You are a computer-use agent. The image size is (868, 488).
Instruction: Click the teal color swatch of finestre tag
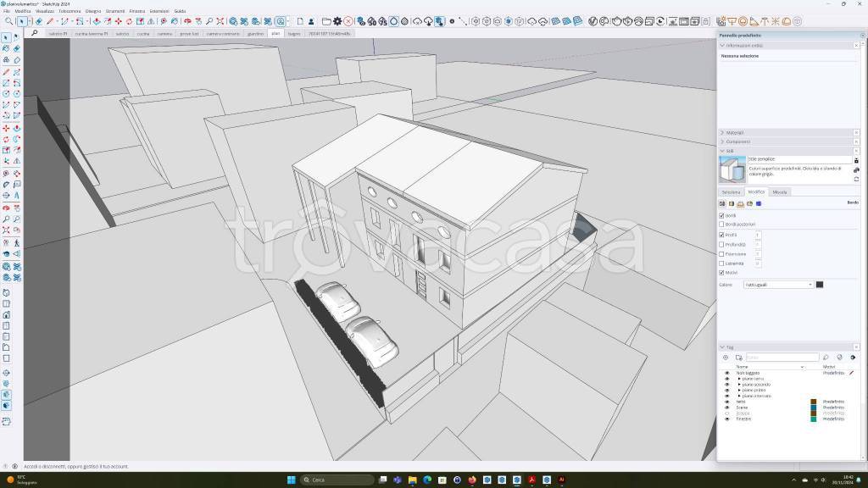tap(814, 419)
